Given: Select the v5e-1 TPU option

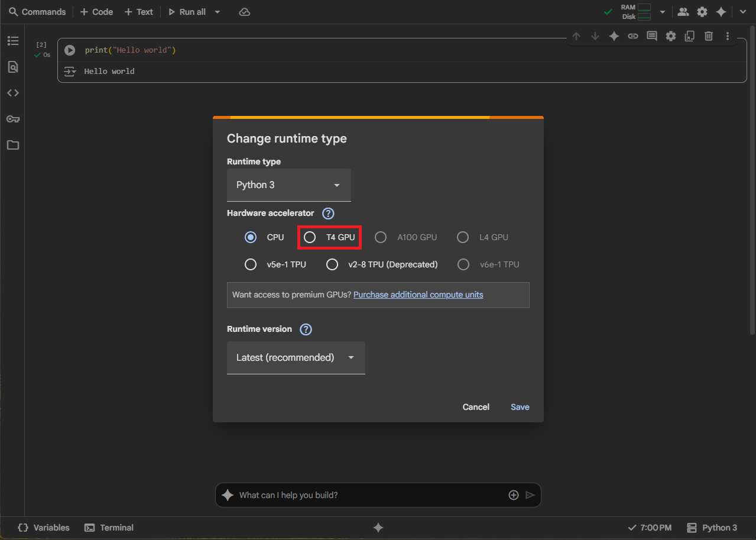Looking at the screenshot, I should point(251,264).
